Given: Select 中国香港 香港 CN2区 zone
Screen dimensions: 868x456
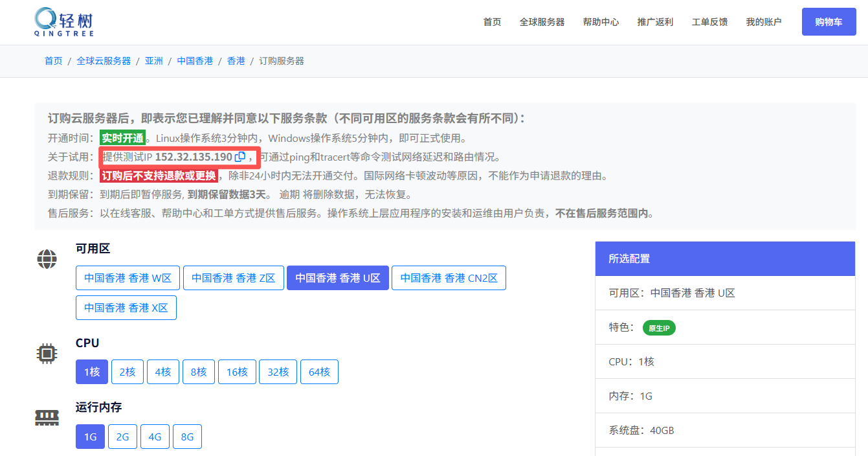Looking at the screenshot, I should (449, 278).
